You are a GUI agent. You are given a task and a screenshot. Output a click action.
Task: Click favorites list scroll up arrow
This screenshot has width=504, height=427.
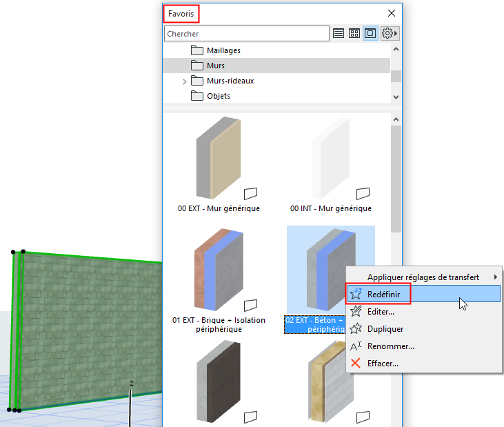pyautogui.click(x=396, y=119)
